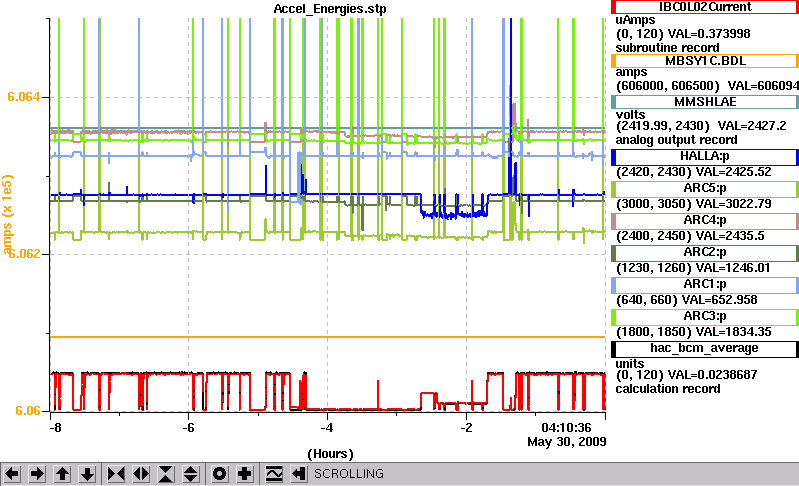Select the ARC5:p legend entry
This screenshot has width=799, height=486.
click(705, 189)
